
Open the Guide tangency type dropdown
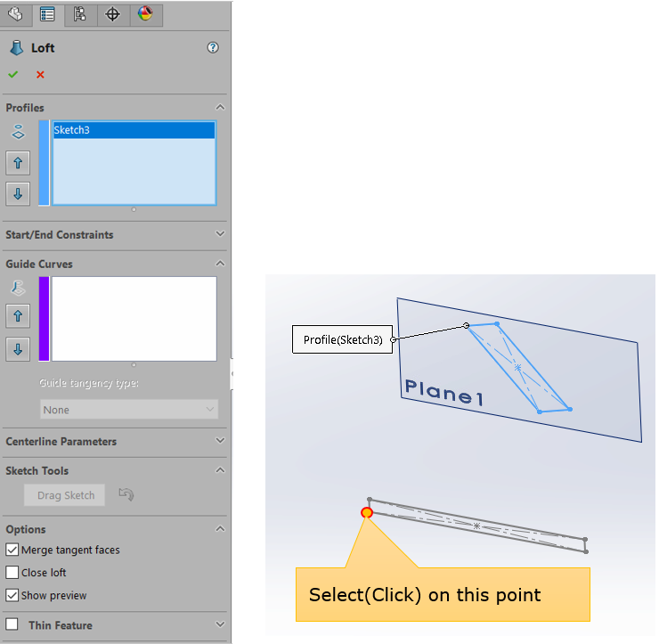pos(129,409)
